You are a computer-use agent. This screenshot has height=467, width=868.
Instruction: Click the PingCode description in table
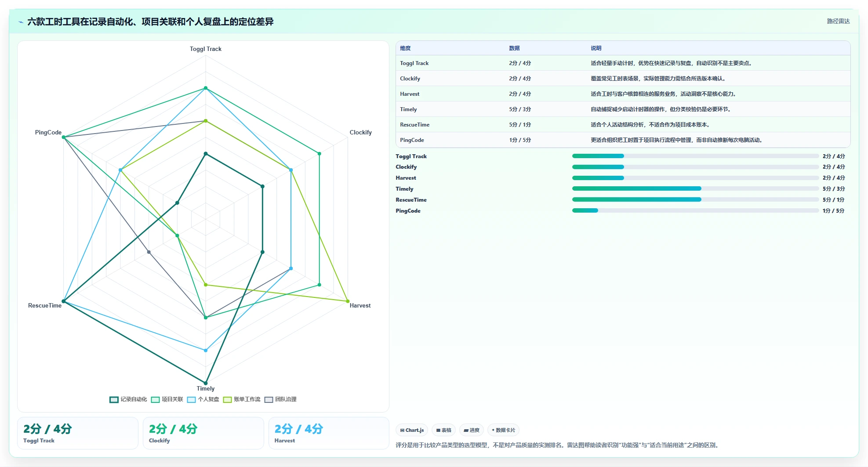[676, 140]
